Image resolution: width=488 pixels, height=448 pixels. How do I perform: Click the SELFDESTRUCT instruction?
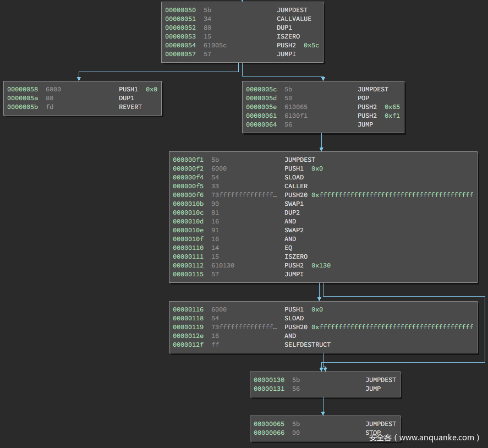[x=308, y=345]
